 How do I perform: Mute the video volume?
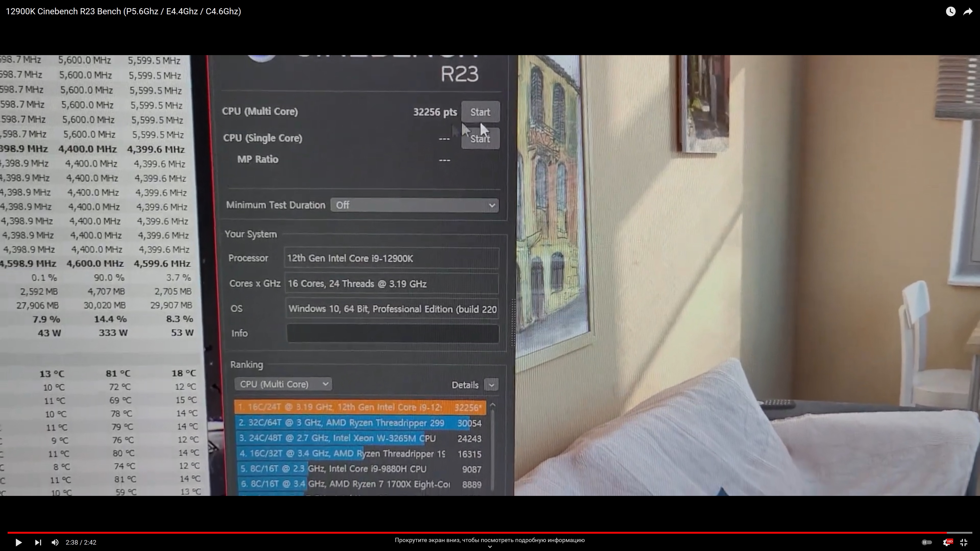pos(55,542)
